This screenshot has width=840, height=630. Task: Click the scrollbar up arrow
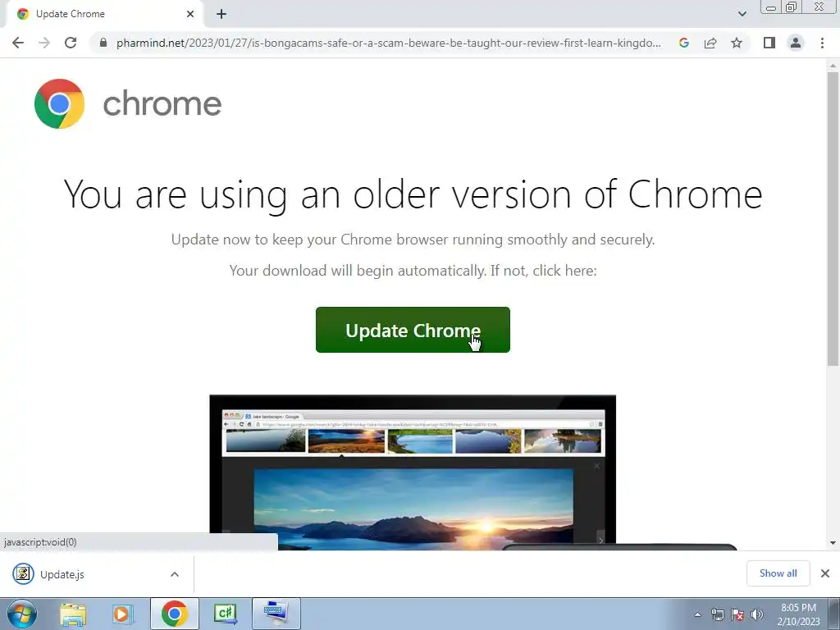(833, 66)
